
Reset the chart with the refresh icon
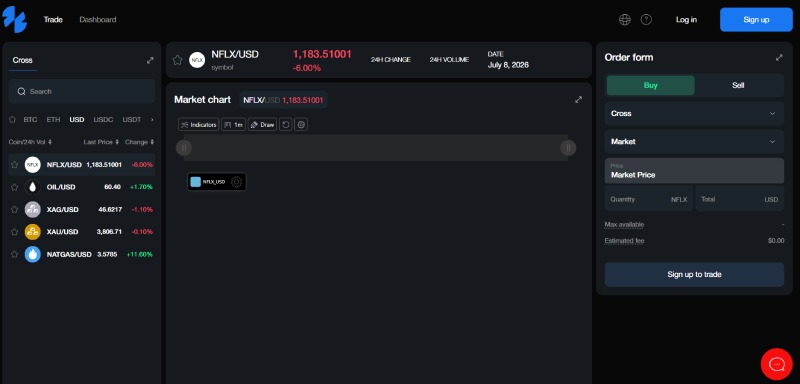(x=286, y=124)
